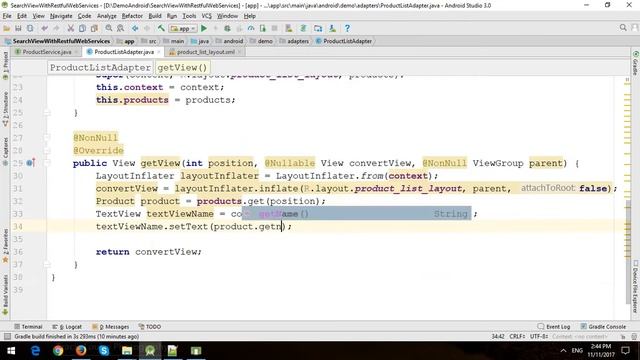Screen dimensions: 640x360
Task: Click the Cut scissors icon
Action: click(71, 28)
